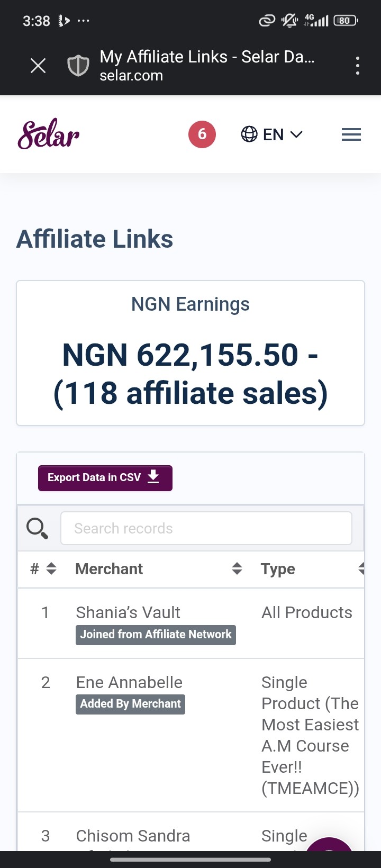Click the Added By Merchant badge
Image resolution: width=381 pixels, height=868 pixels.
(x=130, y=704)
